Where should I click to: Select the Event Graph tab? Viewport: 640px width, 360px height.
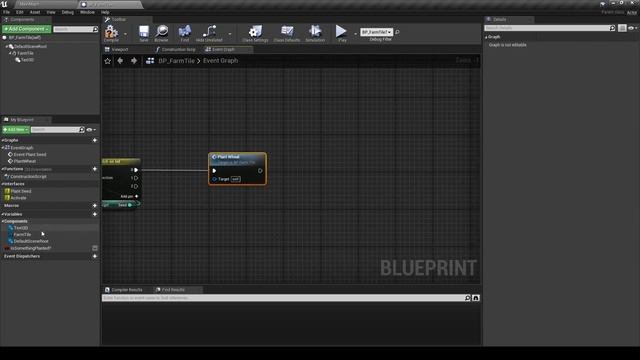point(223,49)
